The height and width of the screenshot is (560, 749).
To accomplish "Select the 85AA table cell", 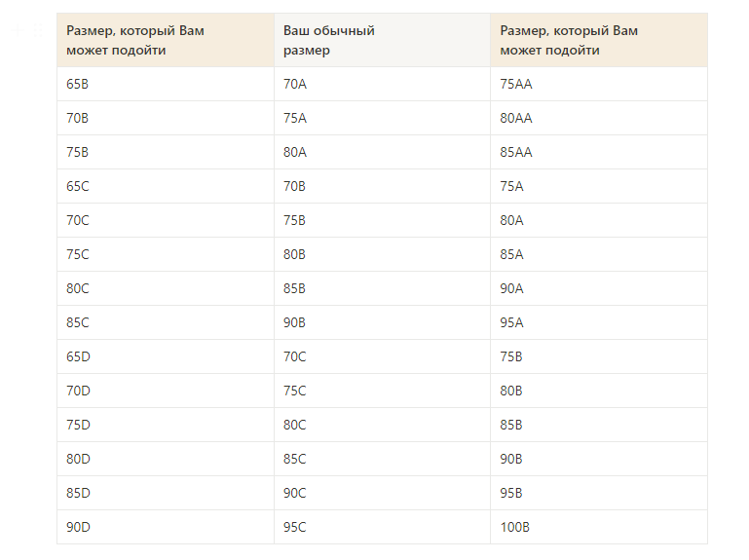I will coord(599,152).
